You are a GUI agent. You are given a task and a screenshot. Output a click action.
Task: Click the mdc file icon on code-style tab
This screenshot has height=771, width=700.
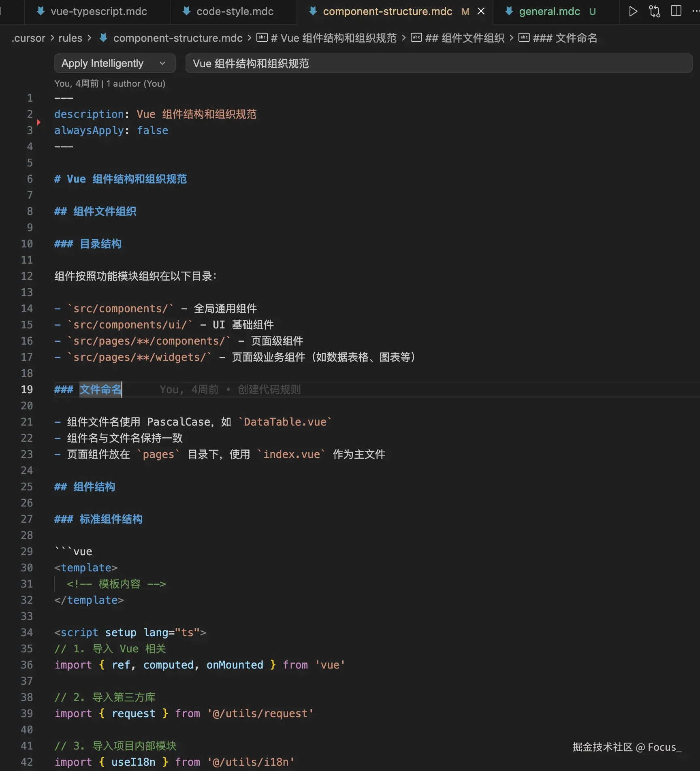(186, 11)
